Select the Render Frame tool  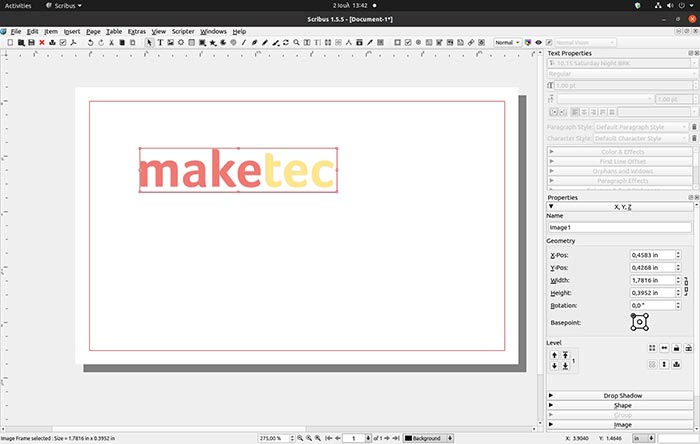click(181, 42)
